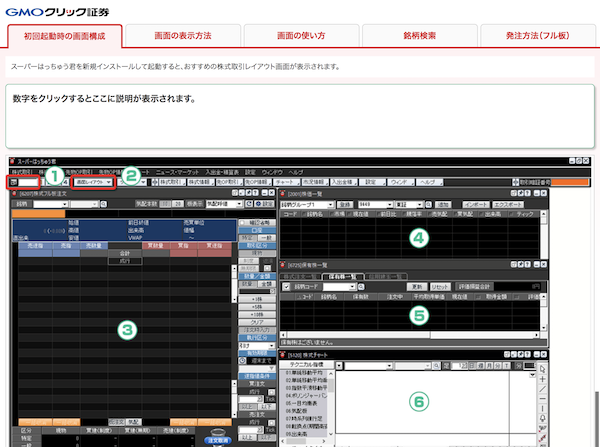Click the GMOクリック証券 logo

57,12
